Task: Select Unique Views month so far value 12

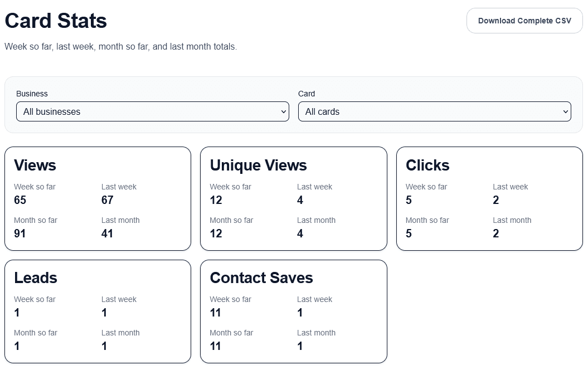Action: pyautogui.click(x=216, y=233)
